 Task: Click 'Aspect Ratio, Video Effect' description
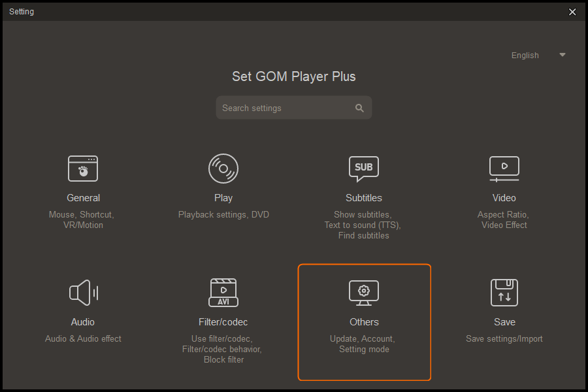504,220
